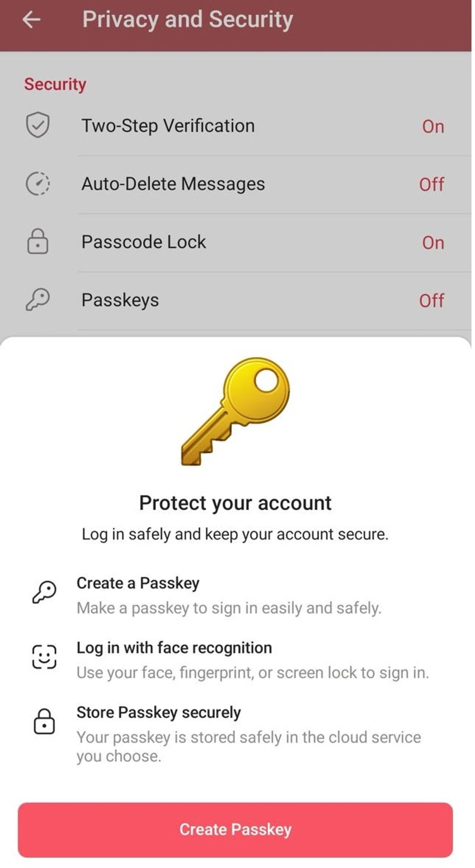Click the Passcode Lock padlock icon
This screenshot has height=868, width=475.
(38, 242)
